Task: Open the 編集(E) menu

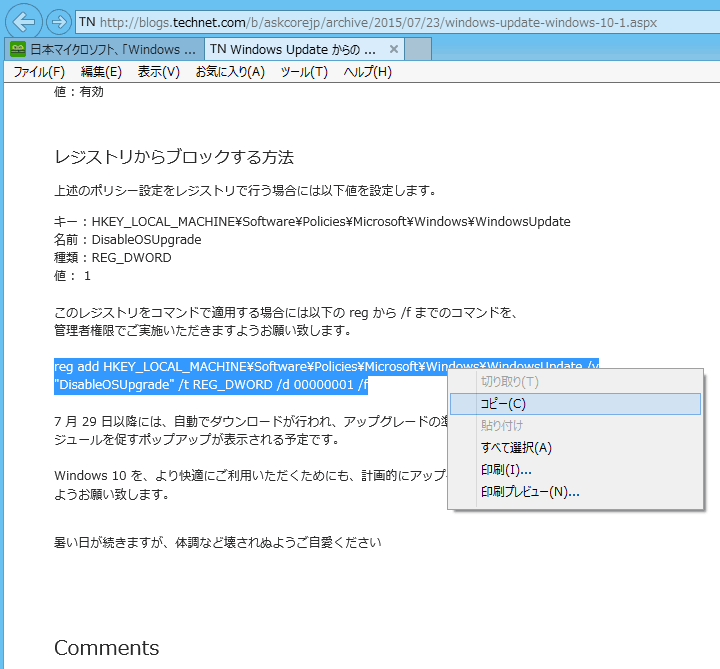Action: (101, 72)
